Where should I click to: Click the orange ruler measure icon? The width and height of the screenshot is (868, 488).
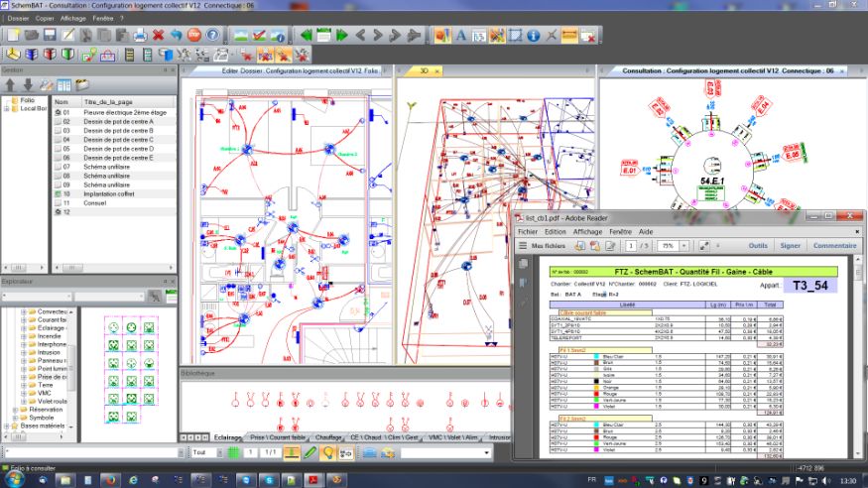point(569,36)
